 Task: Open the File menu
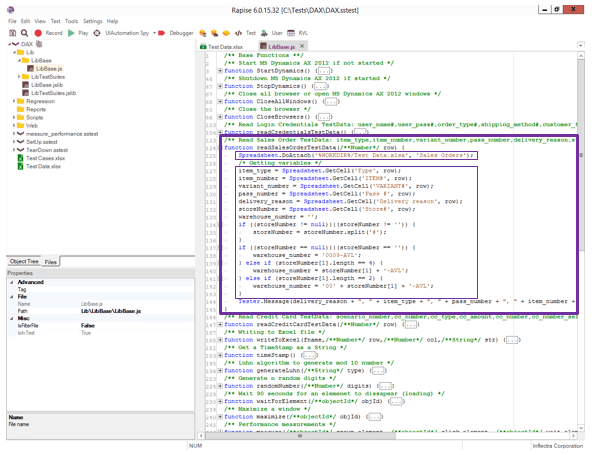click(x=13, y=21)
